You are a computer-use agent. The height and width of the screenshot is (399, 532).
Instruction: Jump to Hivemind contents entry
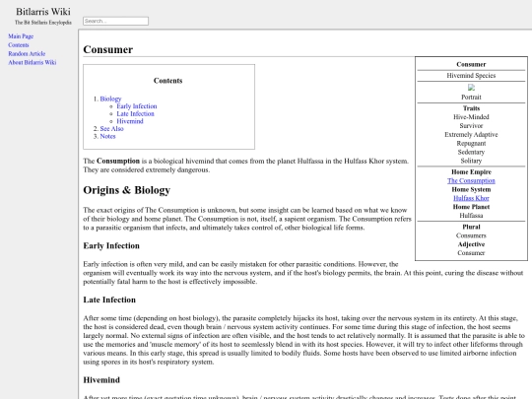pos(130,121)
